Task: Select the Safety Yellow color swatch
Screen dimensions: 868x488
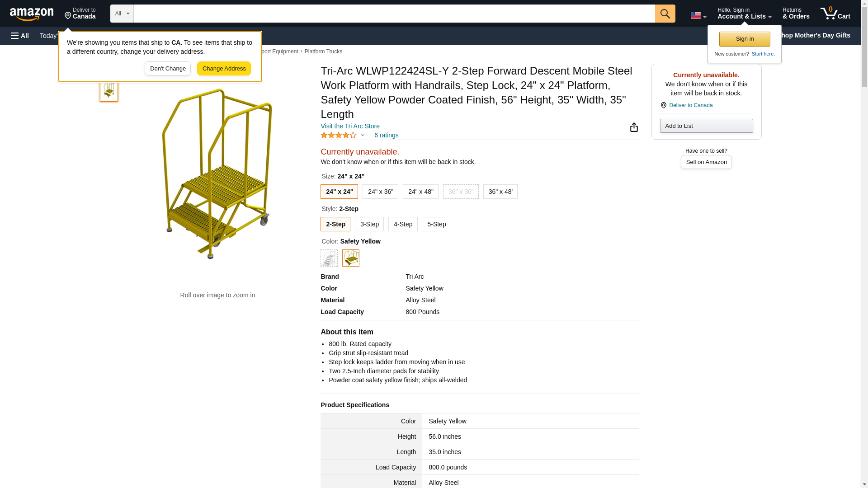Action: coord(351,258)
